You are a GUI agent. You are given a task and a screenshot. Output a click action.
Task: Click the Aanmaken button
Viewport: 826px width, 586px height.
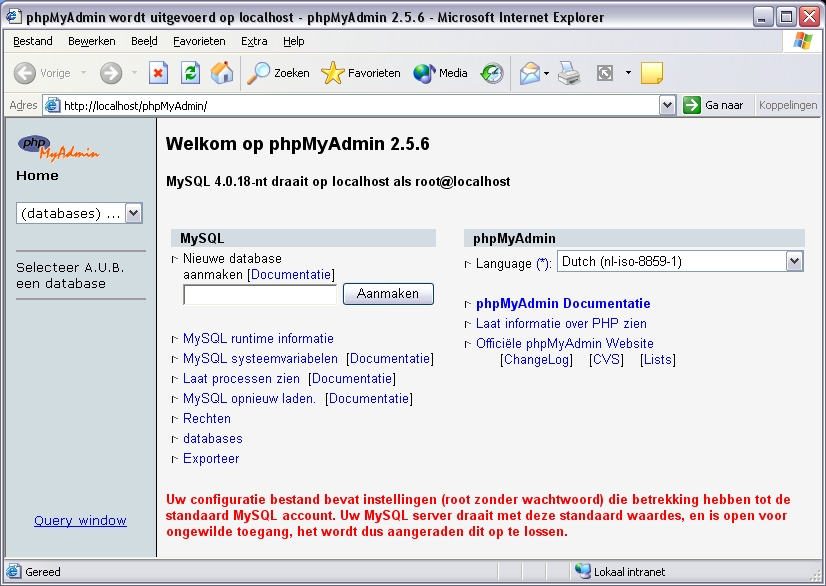[x=388, y=294]
